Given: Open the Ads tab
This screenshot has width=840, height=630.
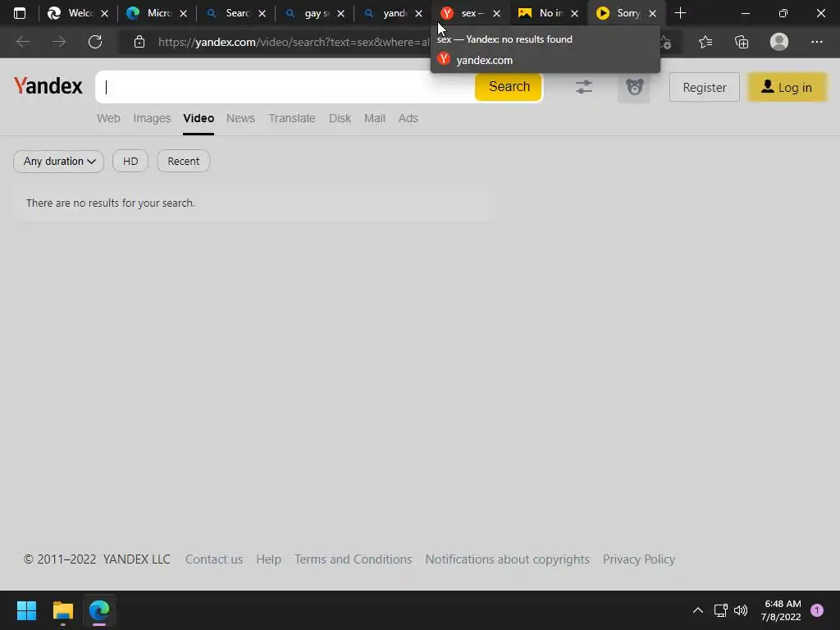Looking at the screenshot, I should [x=409, y=118].
